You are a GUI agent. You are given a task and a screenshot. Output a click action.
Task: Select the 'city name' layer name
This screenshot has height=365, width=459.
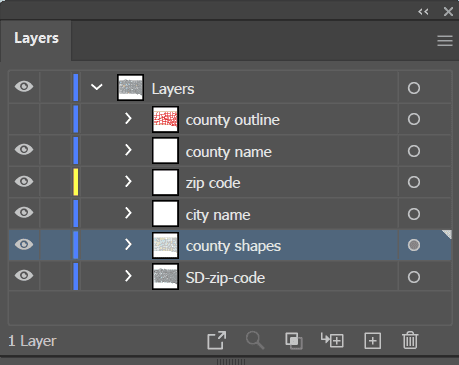click(218, 215)
